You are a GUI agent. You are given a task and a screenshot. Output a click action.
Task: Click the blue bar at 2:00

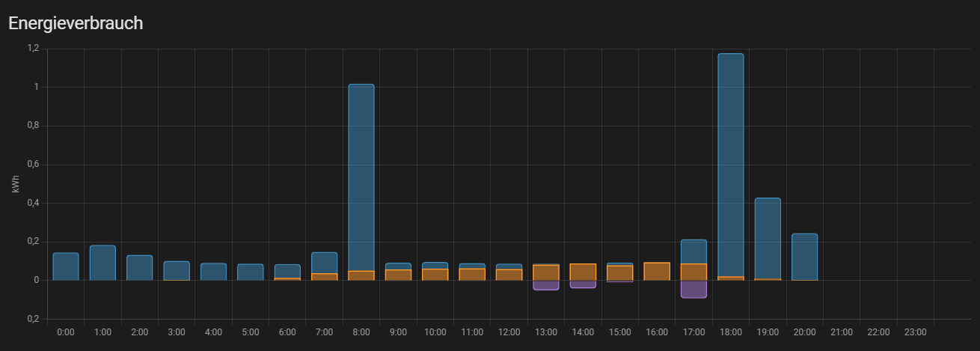pyautogui.click(x=139, y=268)
